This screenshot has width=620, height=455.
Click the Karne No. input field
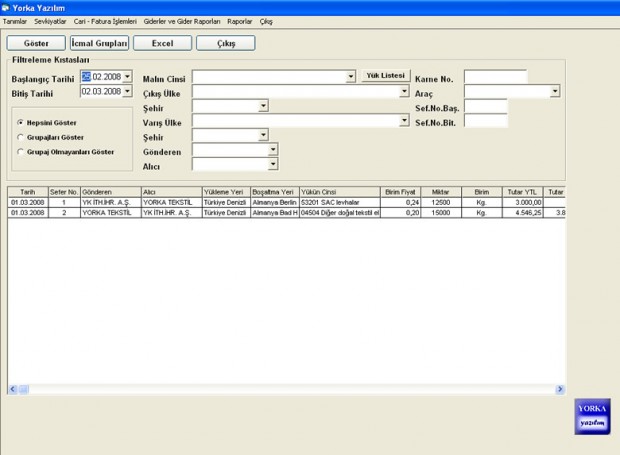tap(495, 77)
